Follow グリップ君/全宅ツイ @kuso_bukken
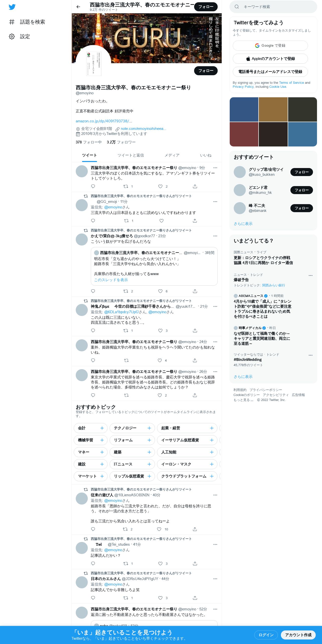This screenshot has height=644, width=322. (301, 172)
